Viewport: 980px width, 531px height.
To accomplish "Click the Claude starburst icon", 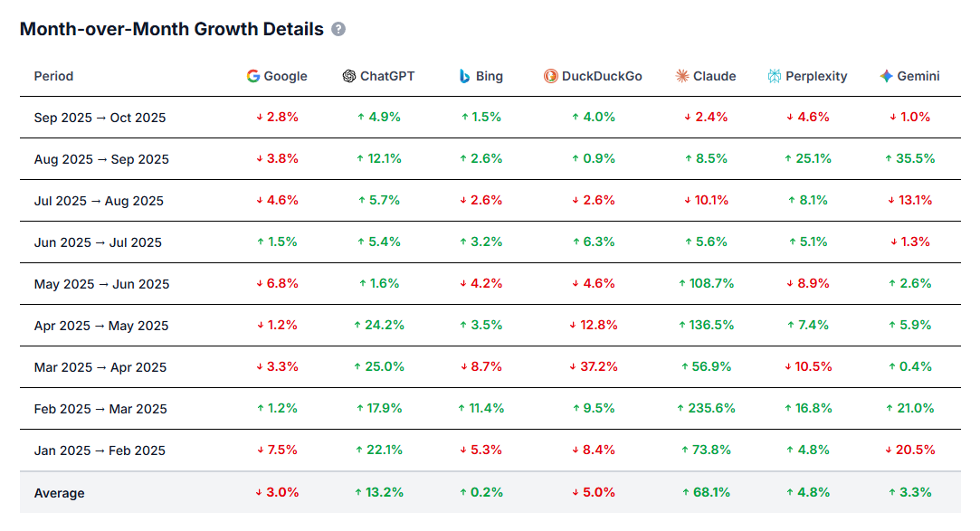I will coord(682,76).
